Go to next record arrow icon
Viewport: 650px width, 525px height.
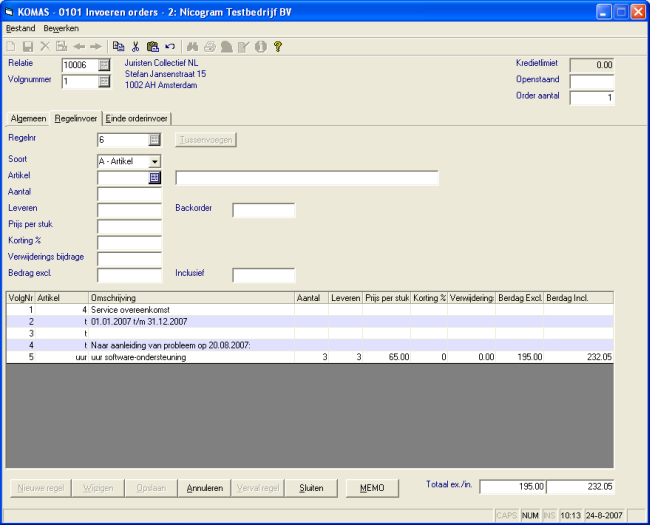point(96,46)
